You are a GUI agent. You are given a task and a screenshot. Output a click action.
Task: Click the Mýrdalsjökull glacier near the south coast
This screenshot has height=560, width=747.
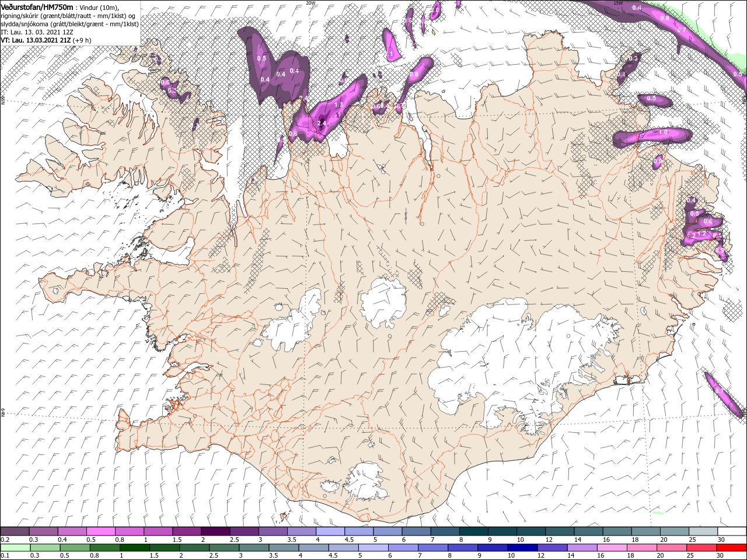pos(365,481)
